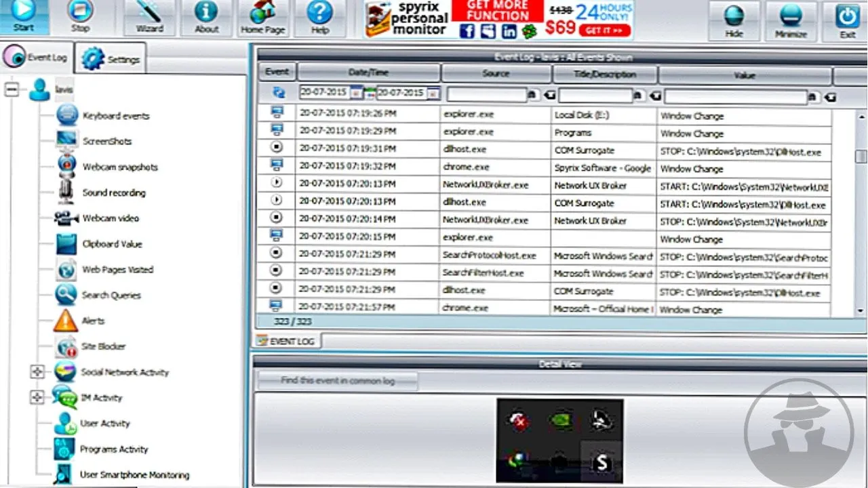Screen dimensions: 868x488
Task: Click GET IT banner button
Action: coord(605,30)
